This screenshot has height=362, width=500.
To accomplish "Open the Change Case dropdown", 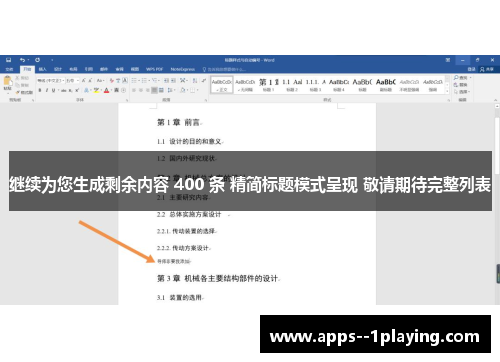I will pos(100,81).
